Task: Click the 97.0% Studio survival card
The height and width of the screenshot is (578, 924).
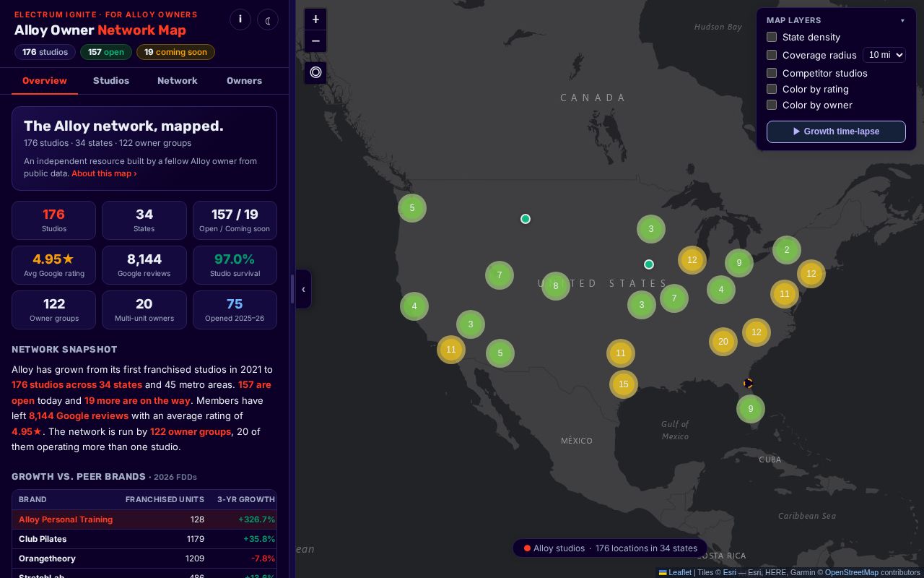Action: (x=235, y=265)
